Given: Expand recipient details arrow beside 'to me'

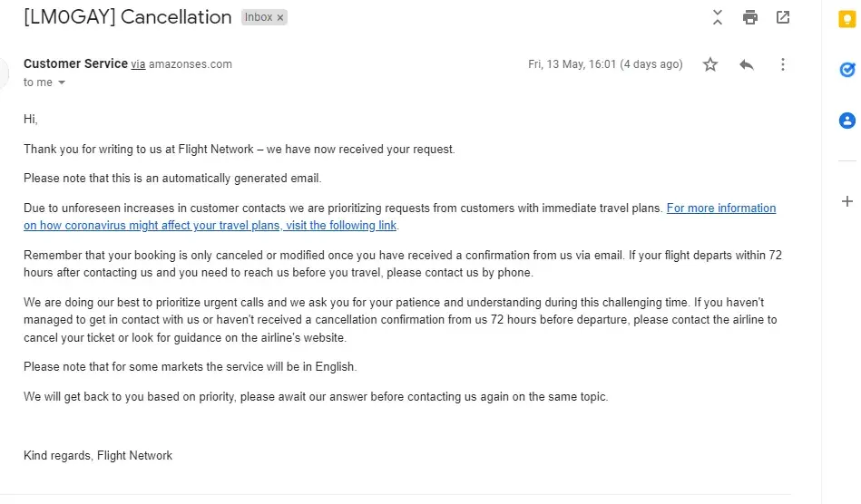Looking at the screenshot, I should pos(62,82).
